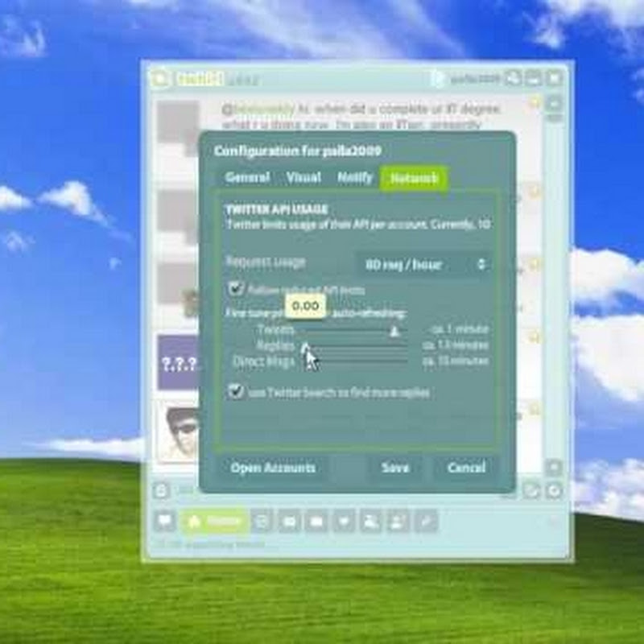
Task: Click the dropdown arrows on Request usage
Action: point(481,264)
